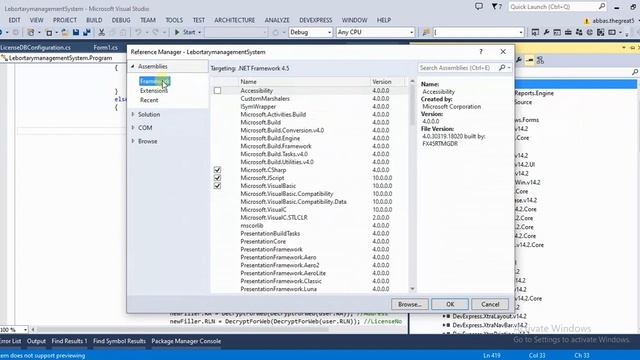
Task: Click the Solution Explorer wrench icon
Action: click(x=519, y=60)
